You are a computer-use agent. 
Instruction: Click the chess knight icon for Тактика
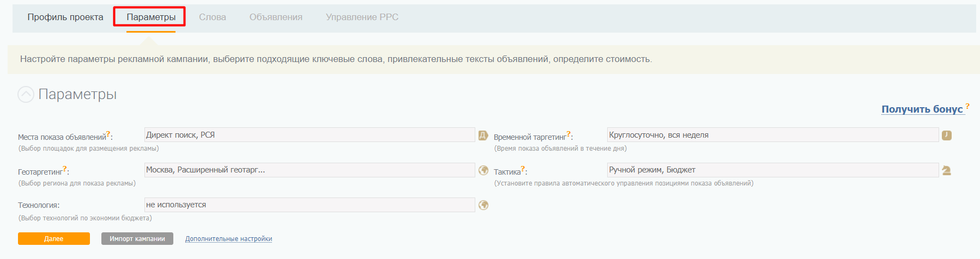pos(947,170)
